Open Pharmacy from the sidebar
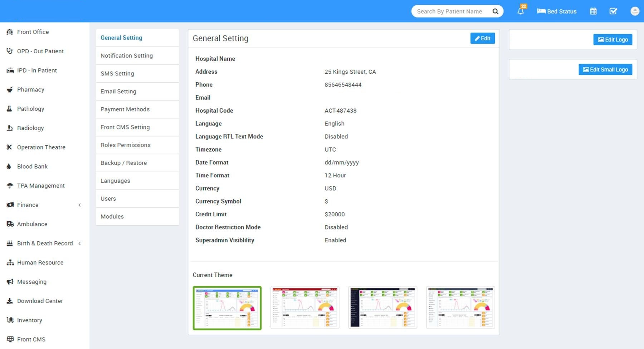This screenshot has height=349, width=644. [30, 90]
